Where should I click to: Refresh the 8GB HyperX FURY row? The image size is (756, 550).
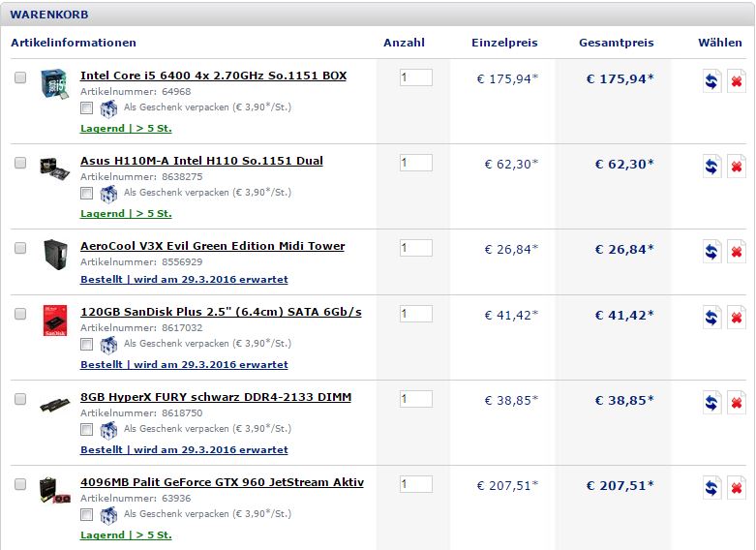coord(711,403)
